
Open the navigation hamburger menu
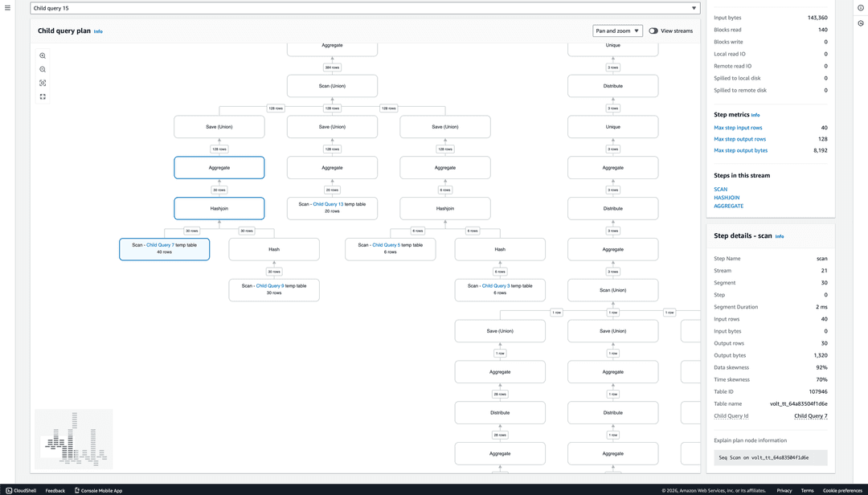point(9,7)
